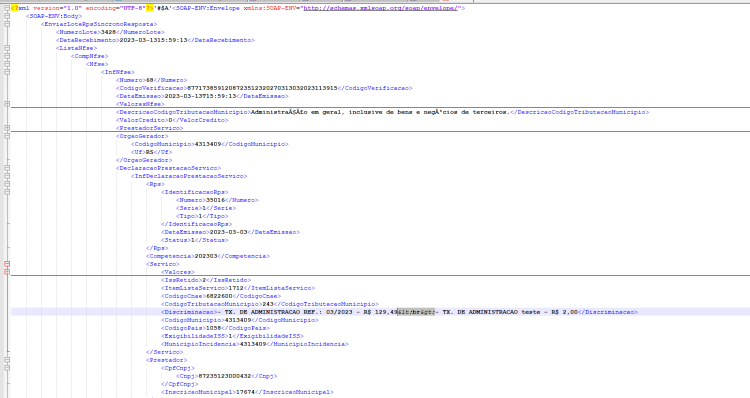Click the highlighted &lt;br&gt; entity in Discriminacao
This screenshot has height=398, width=750.
pyautogui.click(x=416, y=312)
